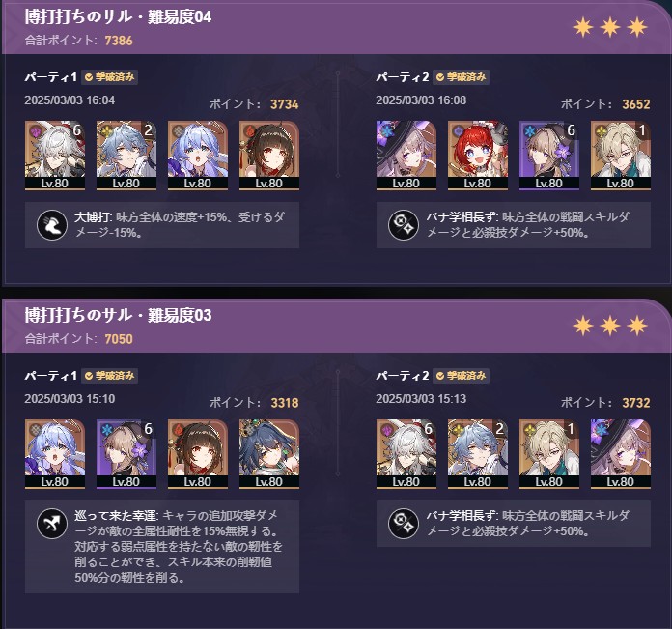Viewport: 672px width, 629px height.
Task: Select dark-haired fire character in difficulty 04 party 1
Action: point(269,155)
